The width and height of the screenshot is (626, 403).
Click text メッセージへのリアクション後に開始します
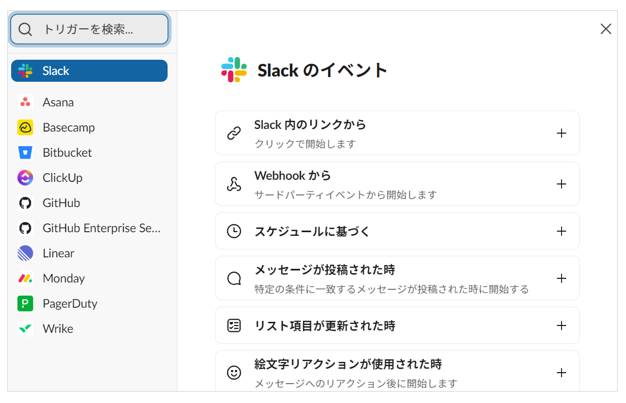coord(356,383)
